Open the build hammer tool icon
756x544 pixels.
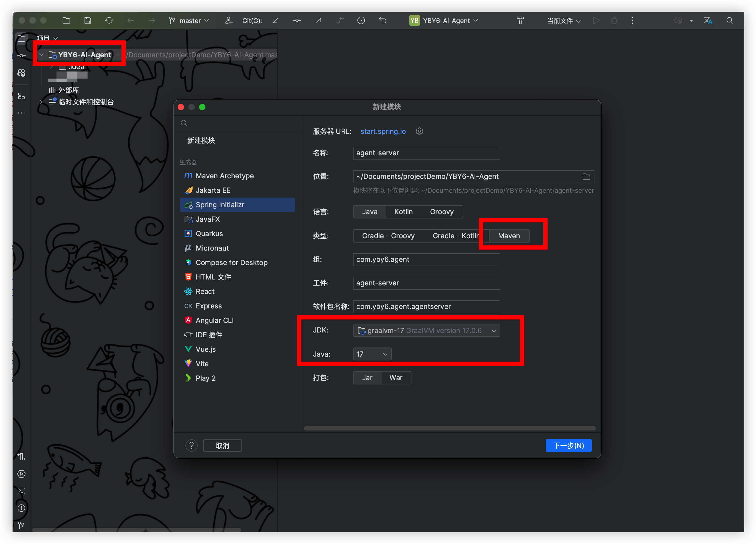pyautogui.click(x=520, y=20)
